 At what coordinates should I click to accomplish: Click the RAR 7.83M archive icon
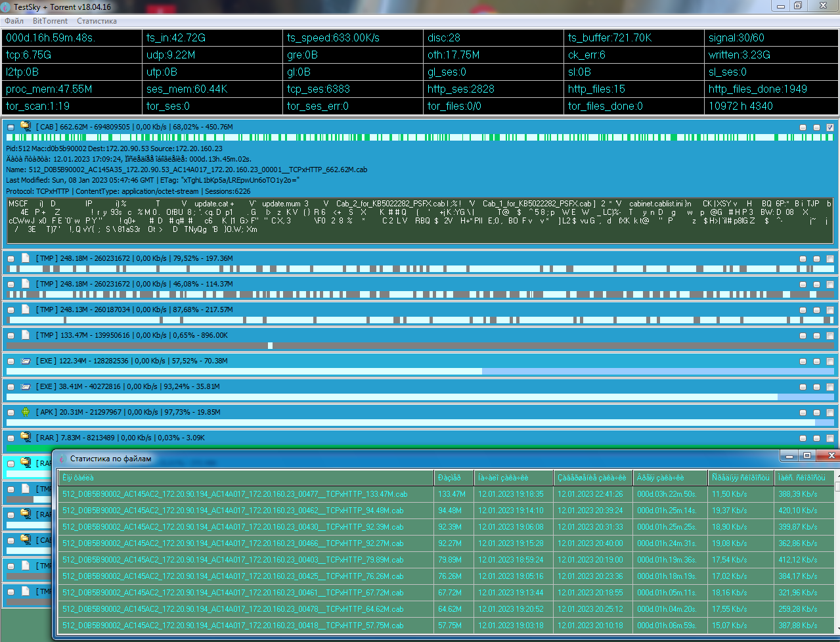(x=26, y=437)
